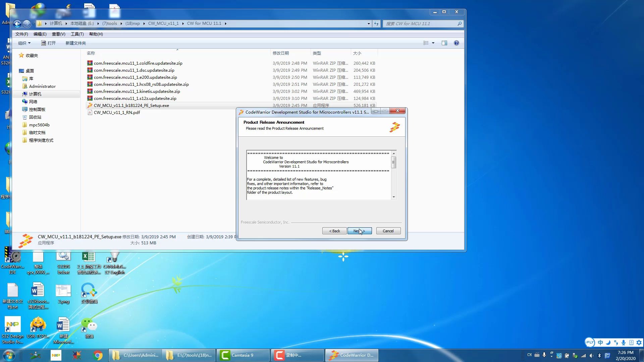Go back with Explorer back arrow
The image size is (644, 362).
click(x=17, y=23)
